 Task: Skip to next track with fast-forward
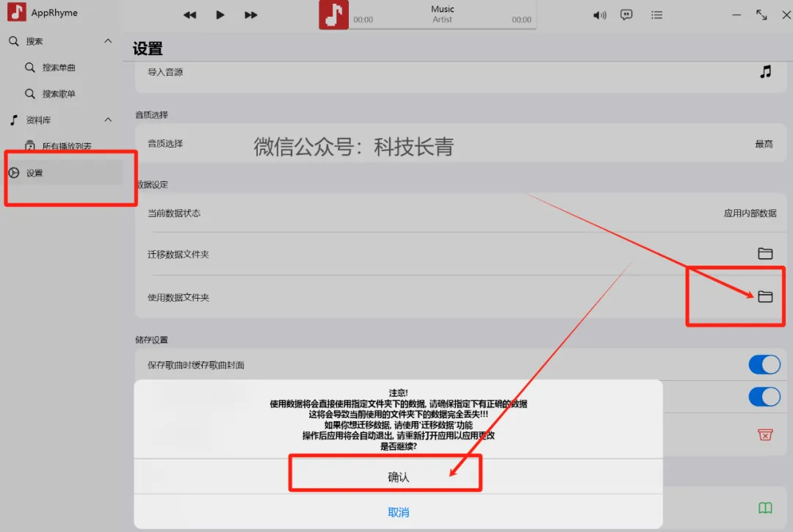click(251, 15)
